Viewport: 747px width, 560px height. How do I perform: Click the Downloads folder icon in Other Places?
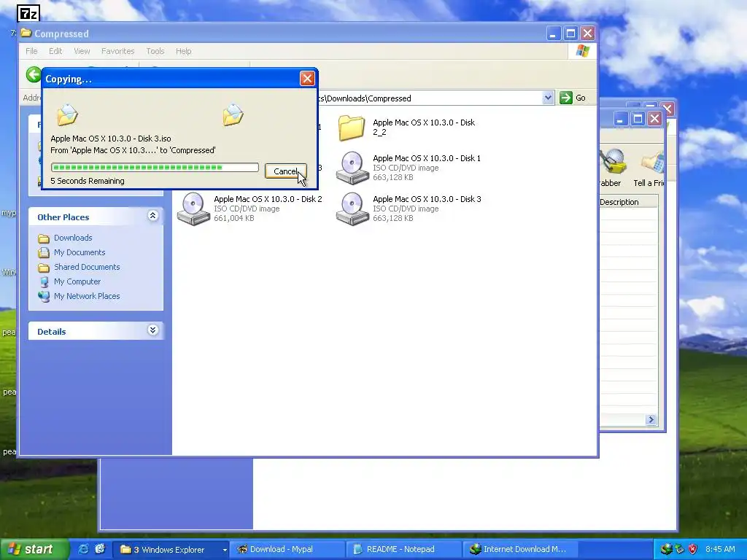point(44,238)
